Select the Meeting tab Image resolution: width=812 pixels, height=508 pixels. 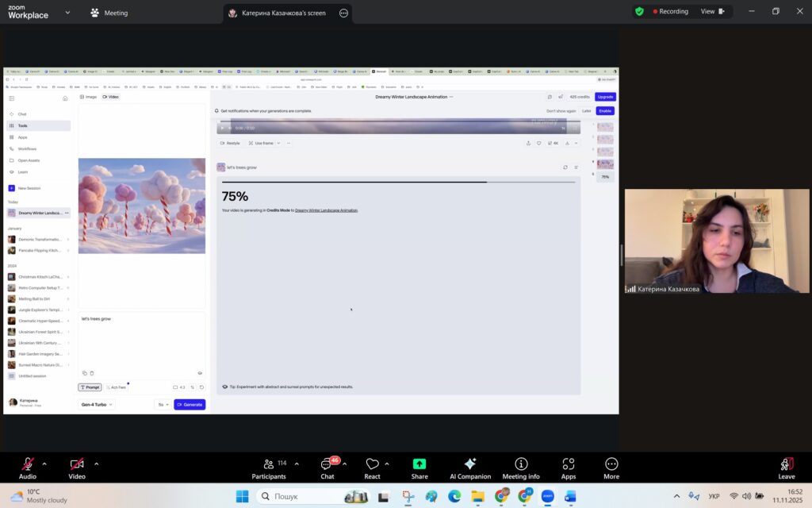pos(109,13)
